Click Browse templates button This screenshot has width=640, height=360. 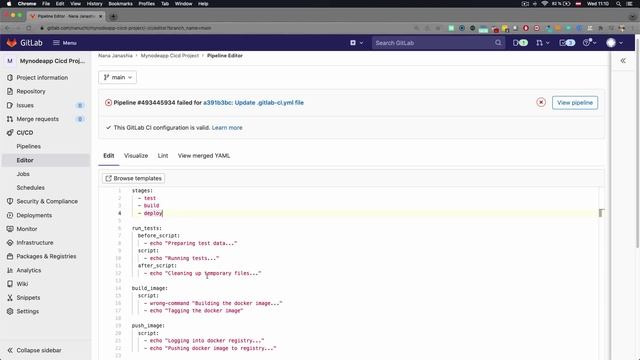[x=133, y=178]
